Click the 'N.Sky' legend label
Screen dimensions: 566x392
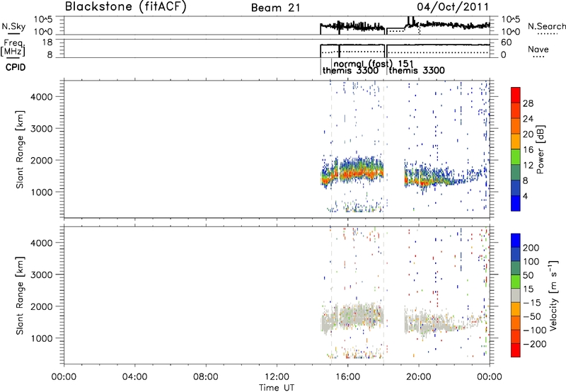tap(13, 26)
